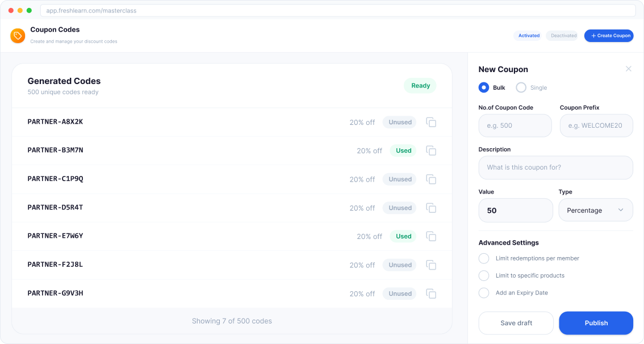Save the coupon as draft
The image size is (644, 344).
tap(516, 323)
